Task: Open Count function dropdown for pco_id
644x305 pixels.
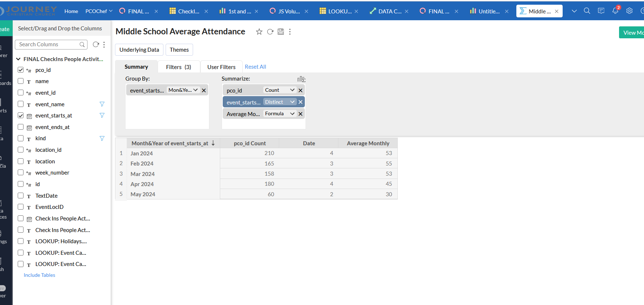Action: (280, 90)
